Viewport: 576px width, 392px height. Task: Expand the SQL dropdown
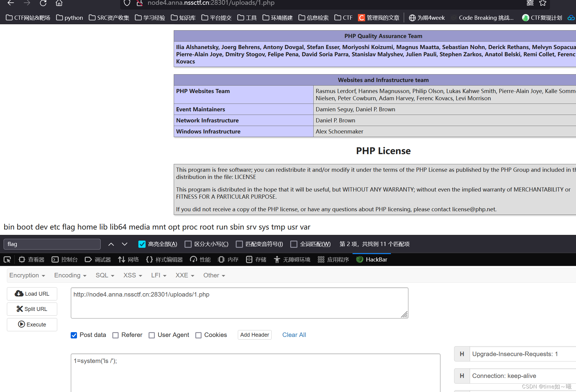(x=105, y=275)
